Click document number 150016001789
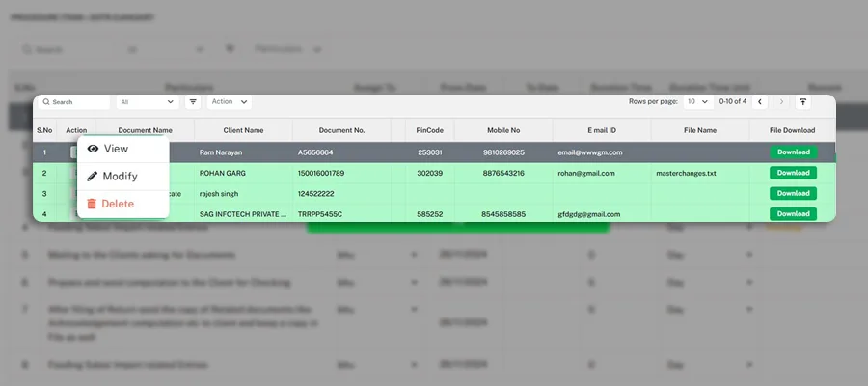868x386 pixels. click(321, 173)
